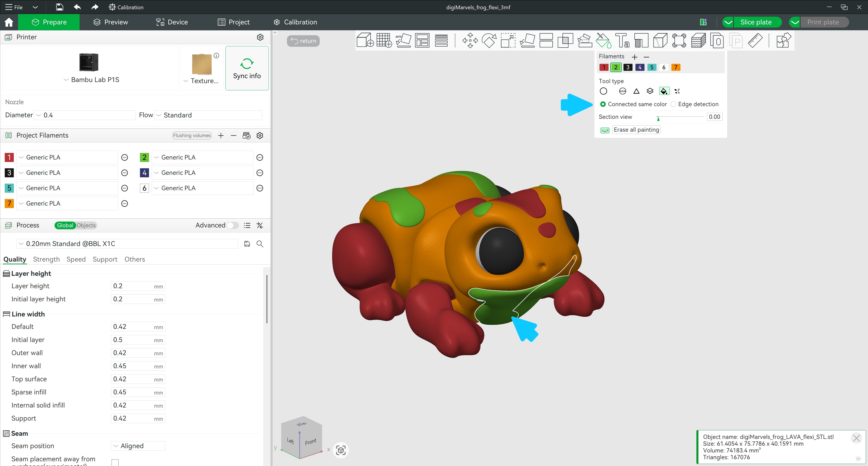This screenshot has height=466, width=868.
Task: Click the Sync info button
Action: tap(247, 68)
